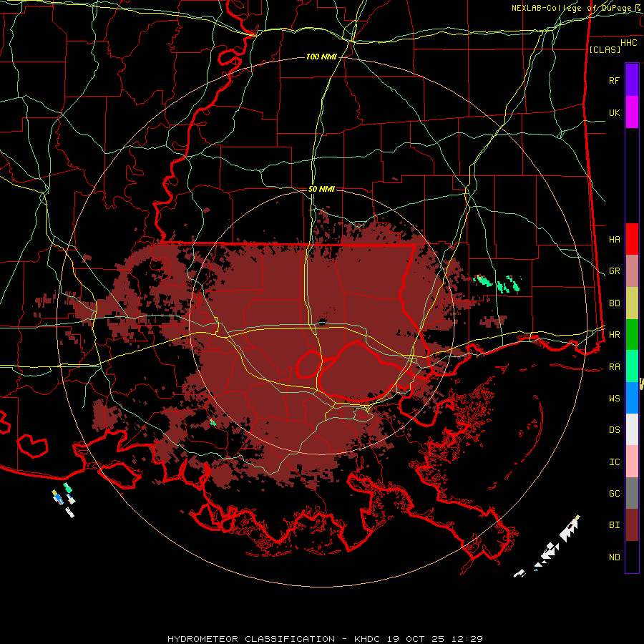
Task: Click the 'NEXLAB-College of DuPage' credit text
Action: [x=570, y=8]
